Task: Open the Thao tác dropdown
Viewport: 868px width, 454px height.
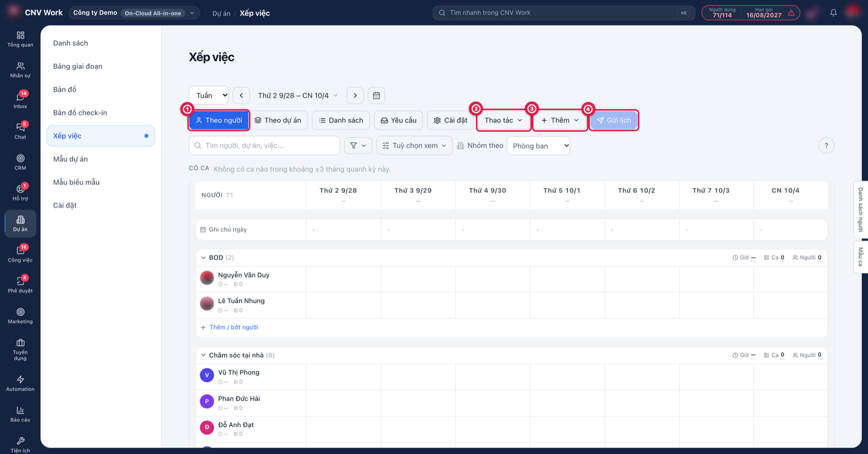Action: coord(503,120)
